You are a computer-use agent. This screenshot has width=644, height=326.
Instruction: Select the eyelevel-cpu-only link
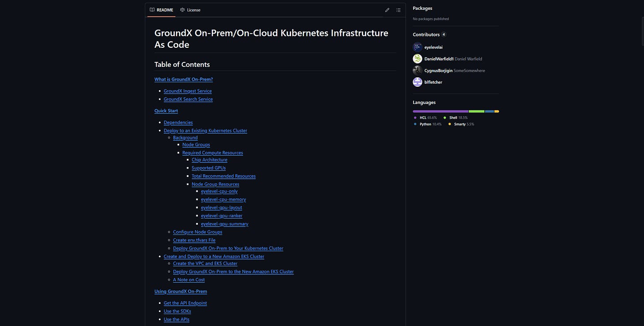coord(219,191)
